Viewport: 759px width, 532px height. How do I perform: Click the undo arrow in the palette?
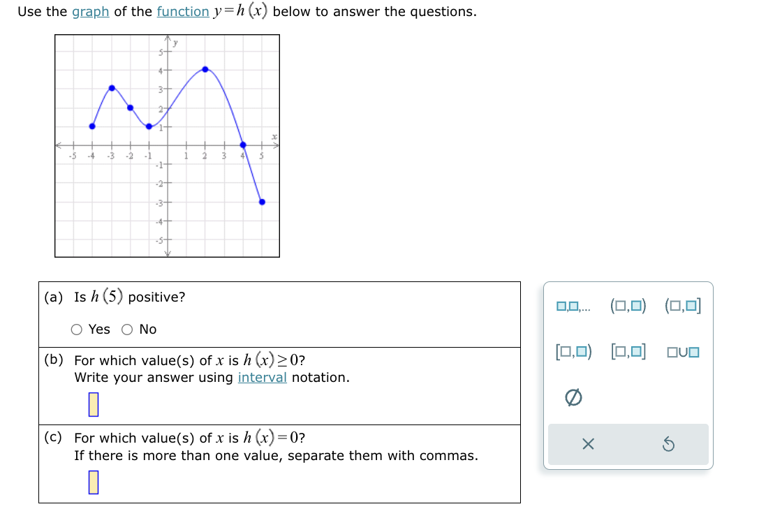(668, 444)
